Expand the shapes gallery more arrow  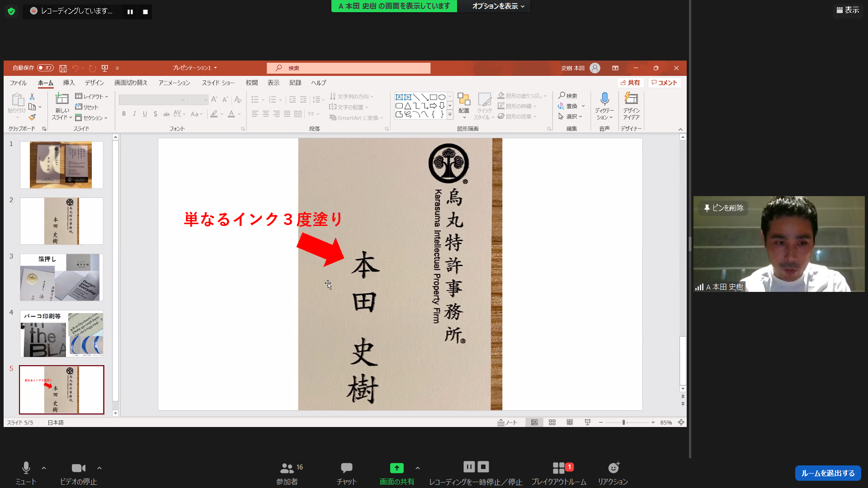pyautogui.click(x=450, y=115)
